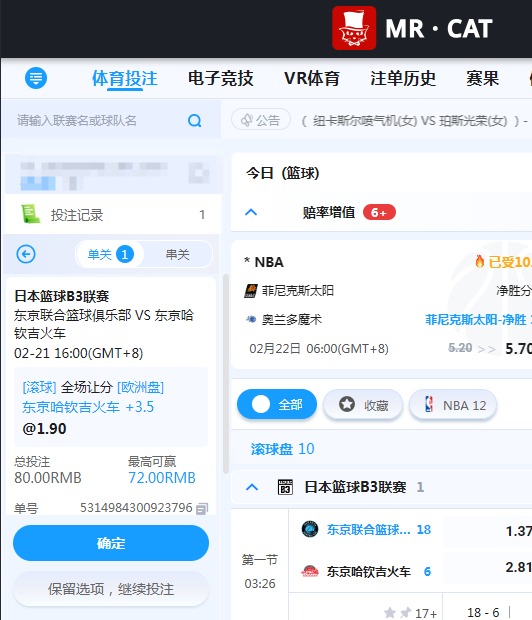Open the 投注记录 row
Screen dimensions: 532x620
112,214
